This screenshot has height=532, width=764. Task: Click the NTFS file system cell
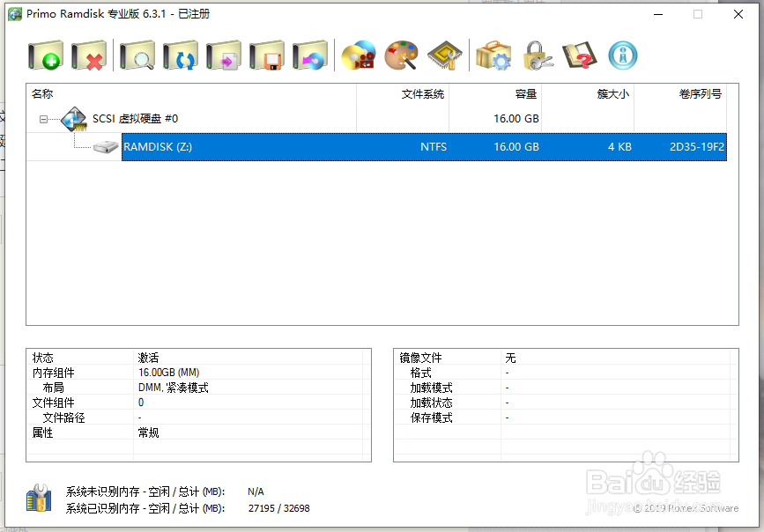tap(434, 146)
